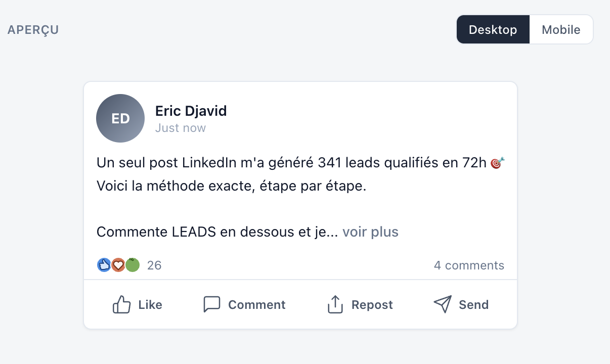Click the APERÇU section label
The height and width of the screenshot is (364, 610).
pos(32,29)
